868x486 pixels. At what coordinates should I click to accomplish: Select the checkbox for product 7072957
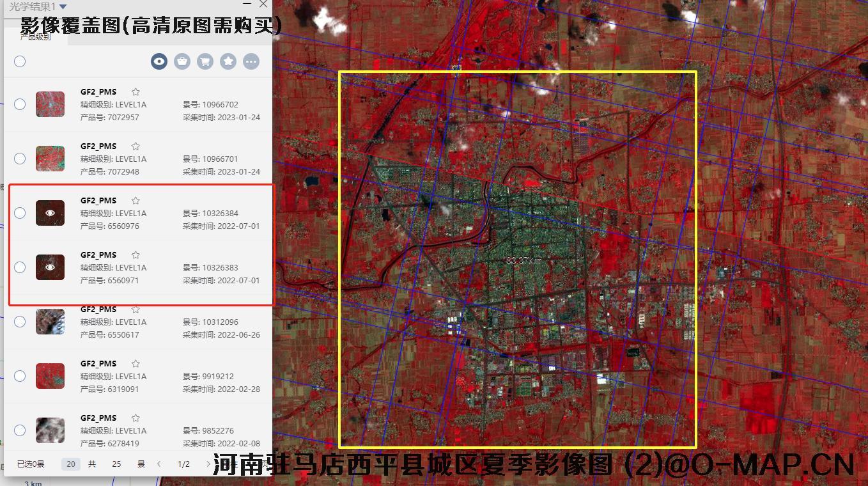click(20, 104)
